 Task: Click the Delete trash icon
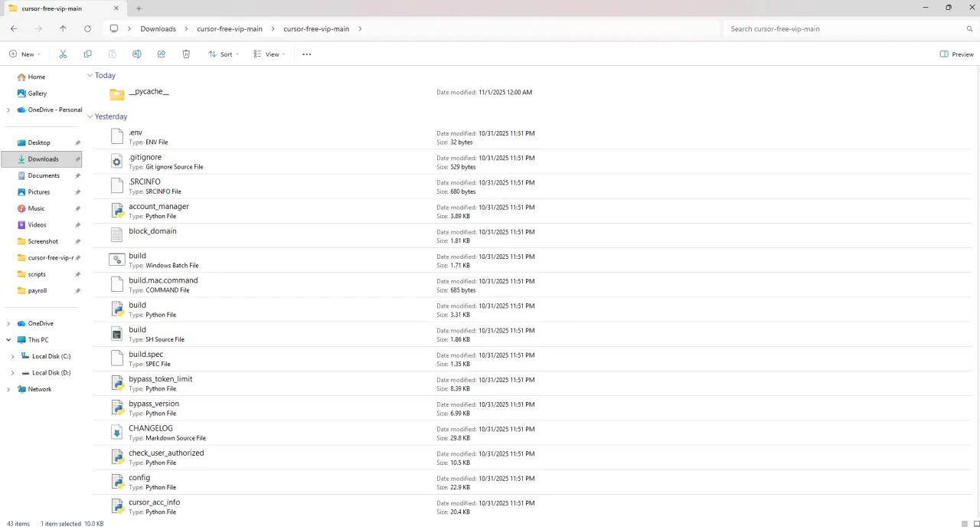(186, 54)
